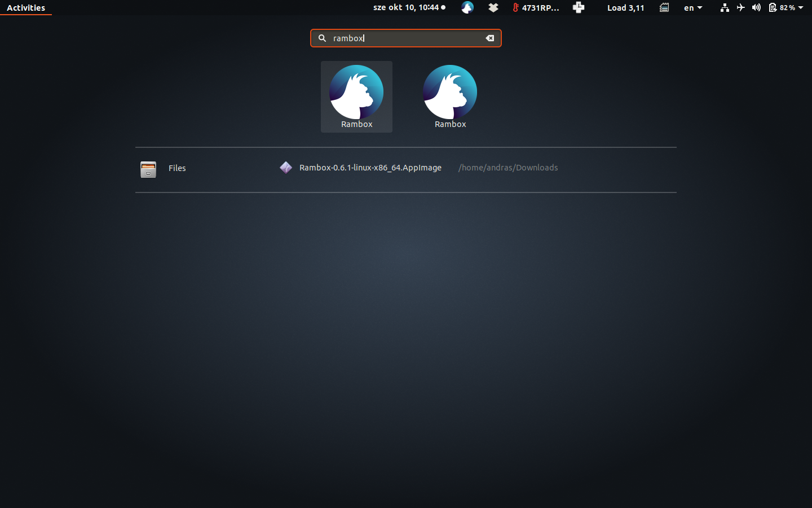Viewport: 812px width, 508px height.
Task: Click the volume speaker icon
Action: tap(756, 7)
